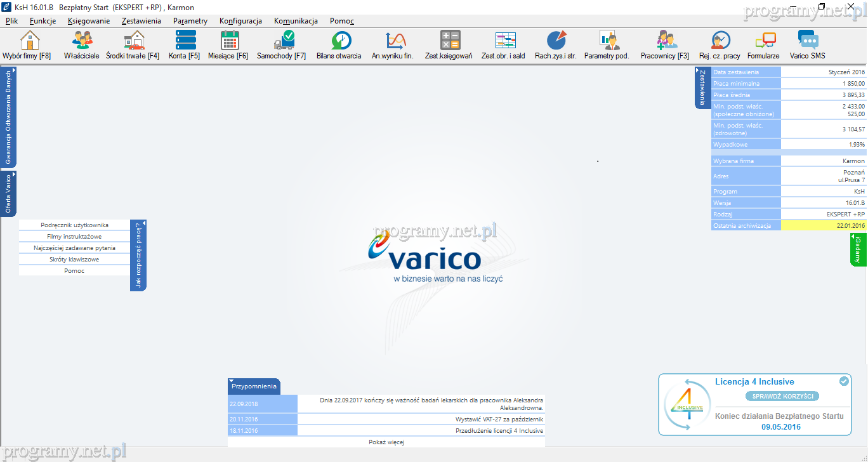Open Rachunek zysków i strat icon
Viewport: 868px width, 462px height.
(556, 41)
